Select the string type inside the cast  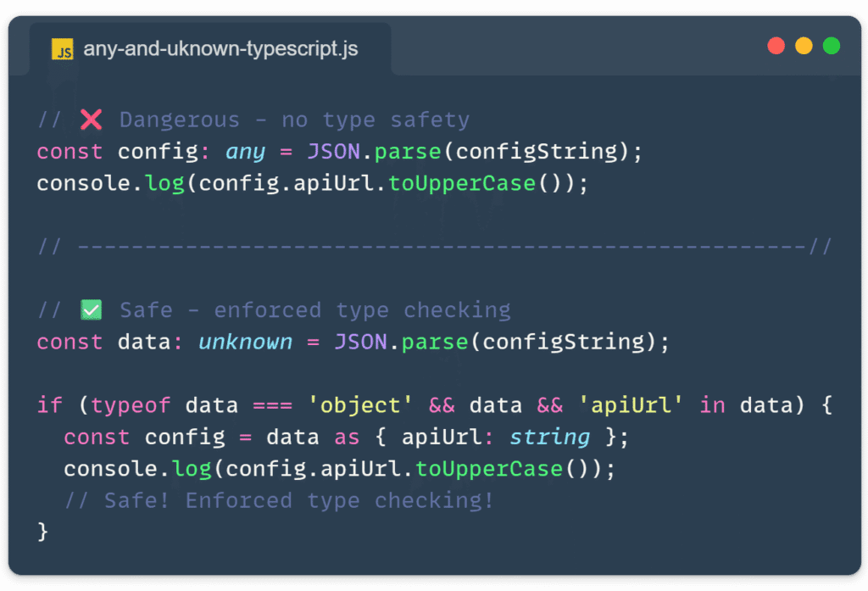pos(549,437)
